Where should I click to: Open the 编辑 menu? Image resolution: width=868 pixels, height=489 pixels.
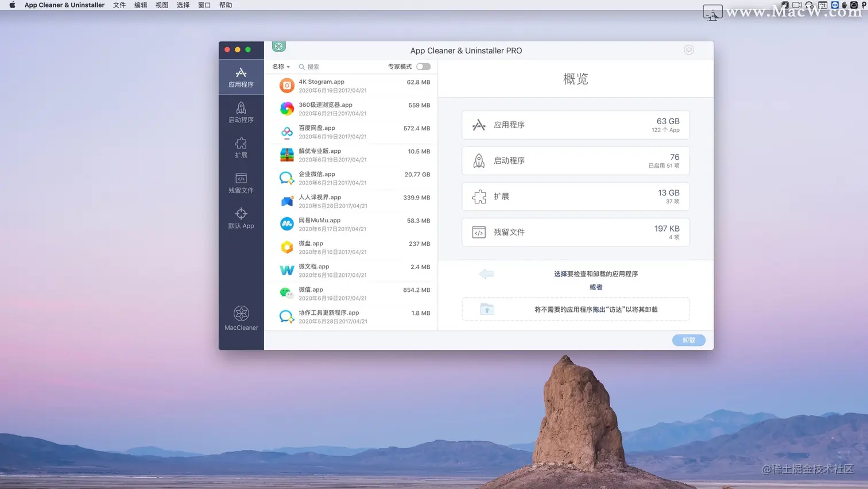click(x=141, y=5)
